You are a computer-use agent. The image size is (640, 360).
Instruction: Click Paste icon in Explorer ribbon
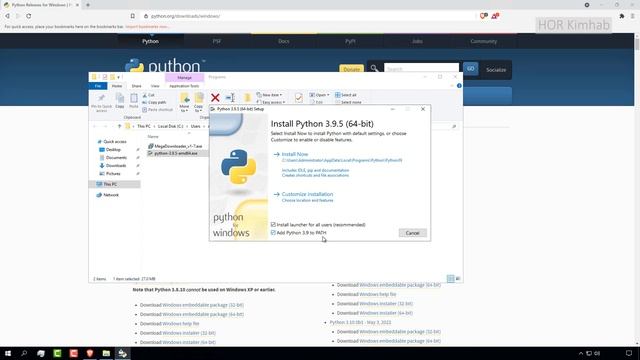133,101
